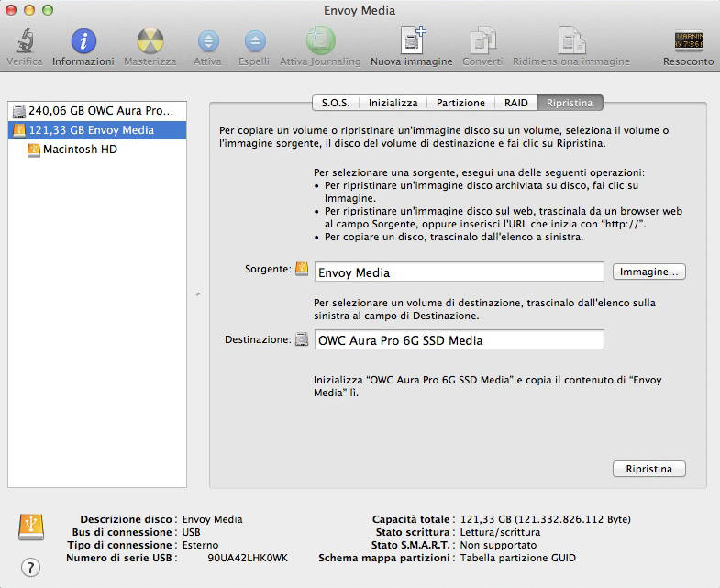Click the Converti image icon
This screenshot has height=588, width=720.
tap(482, 40)
